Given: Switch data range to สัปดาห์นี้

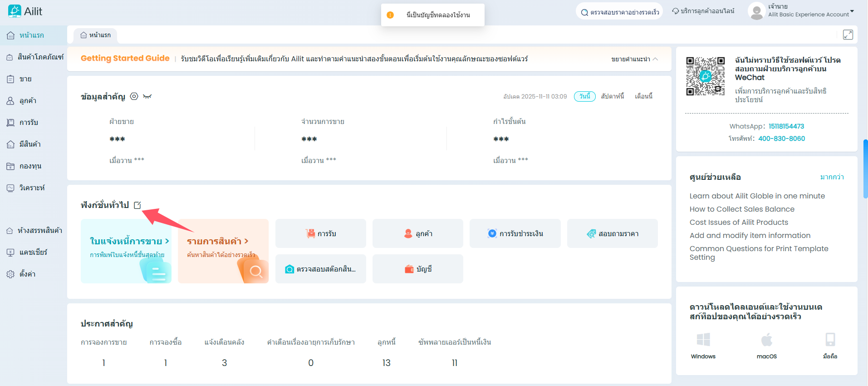Looking at the screenshot, I should click(612, 96).
